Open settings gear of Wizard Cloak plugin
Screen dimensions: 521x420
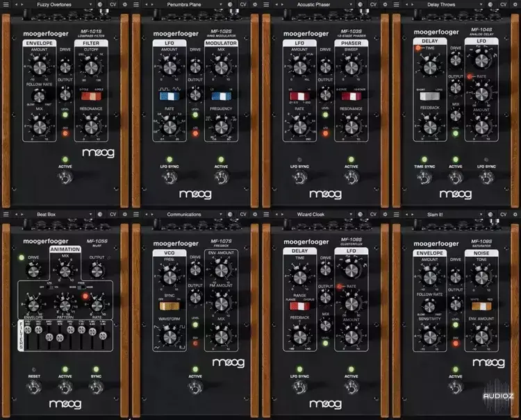point(385,215)
